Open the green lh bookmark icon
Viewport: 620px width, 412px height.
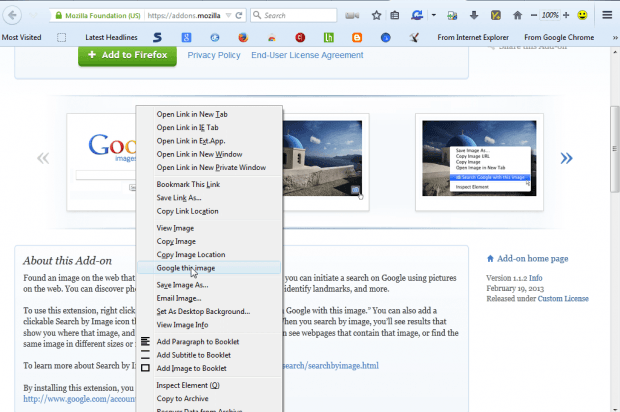point(329,38)
